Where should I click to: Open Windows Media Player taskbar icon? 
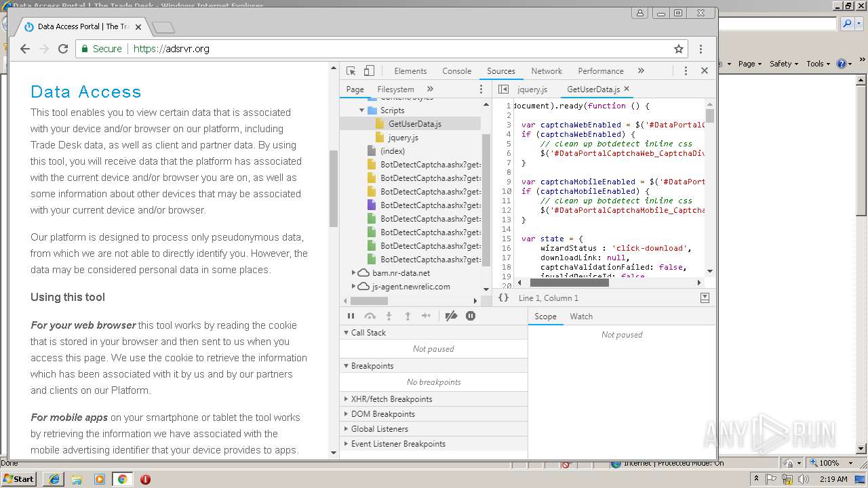(x=100, y=479)
